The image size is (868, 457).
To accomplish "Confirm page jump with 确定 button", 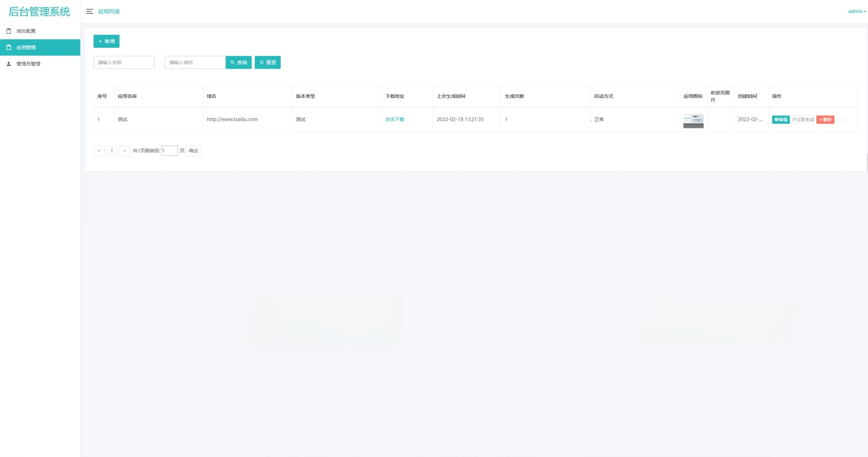I will 193,151.
